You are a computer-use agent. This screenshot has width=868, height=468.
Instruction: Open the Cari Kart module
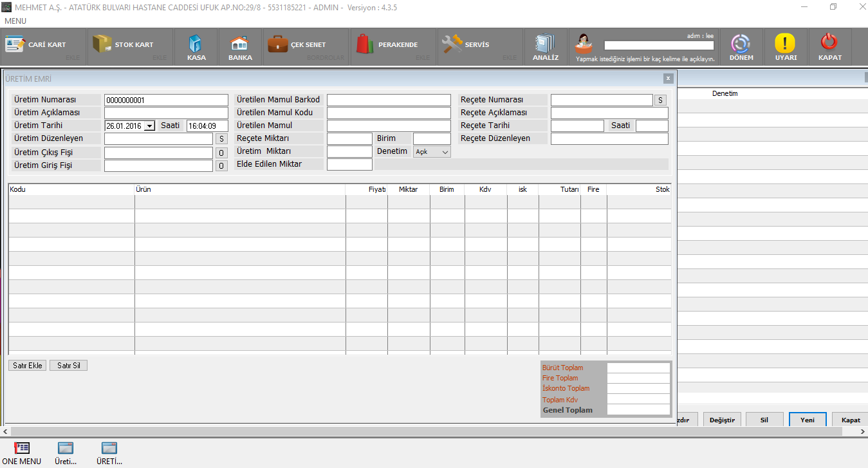tap(37, 45)
